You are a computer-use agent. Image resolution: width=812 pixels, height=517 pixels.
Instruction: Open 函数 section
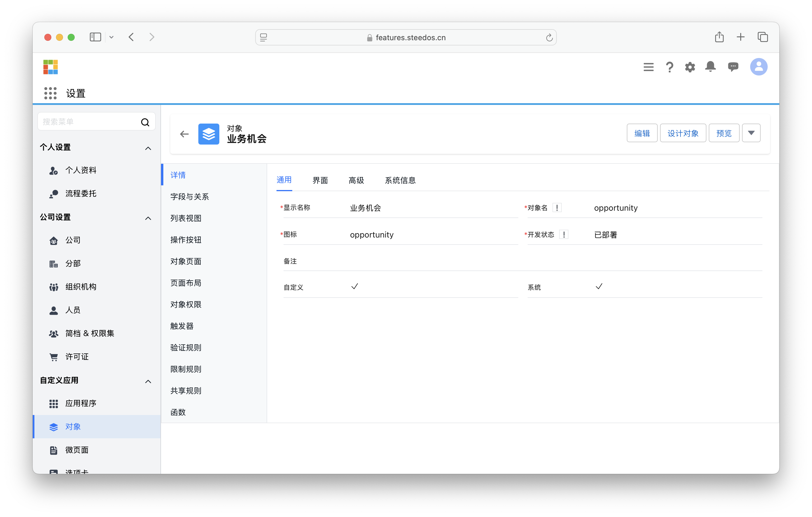(214, 412)
